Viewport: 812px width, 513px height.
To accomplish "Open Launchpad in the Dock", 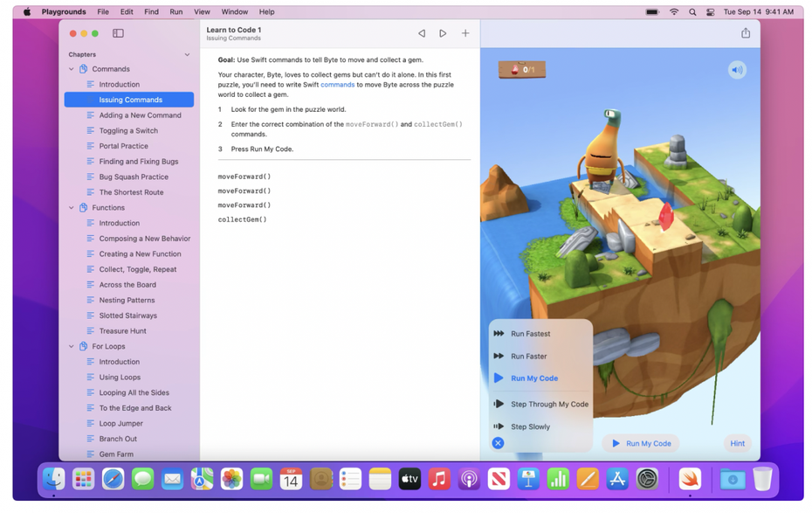I will [x=83, y=479].
